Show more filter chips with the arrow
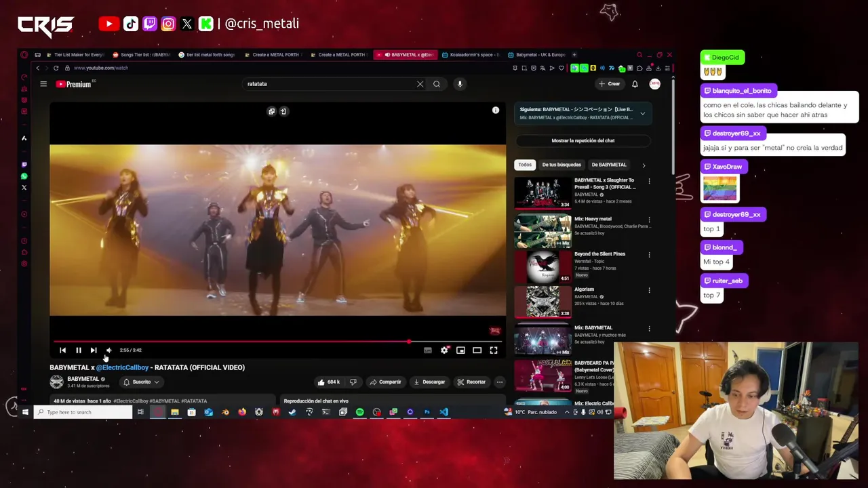The height and width of the screenshot is (488, 868). [x=644, y=165]
